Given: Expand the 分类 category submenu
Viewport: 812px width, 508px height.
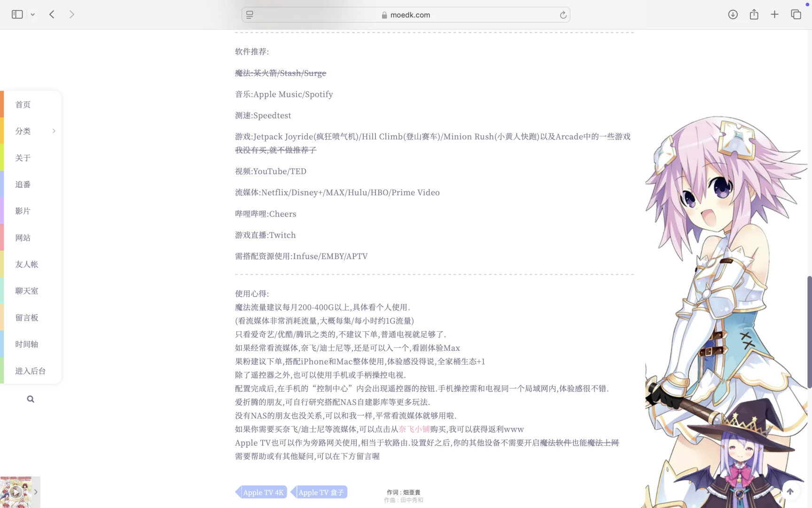Looking at the screenshot, I should (x=53, y=131).
